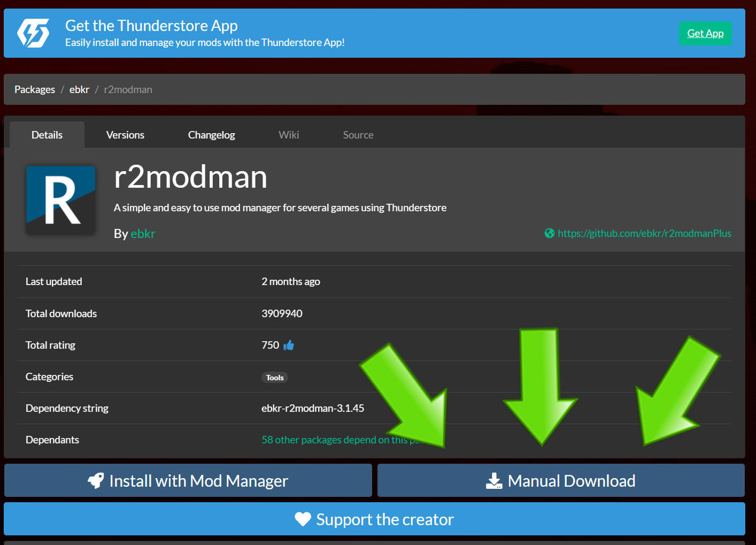Click the download icon on Manual Download
Image resolution: width=756 pixels, height=545 pixels.
pyautogui.click(x=494, y=481)
